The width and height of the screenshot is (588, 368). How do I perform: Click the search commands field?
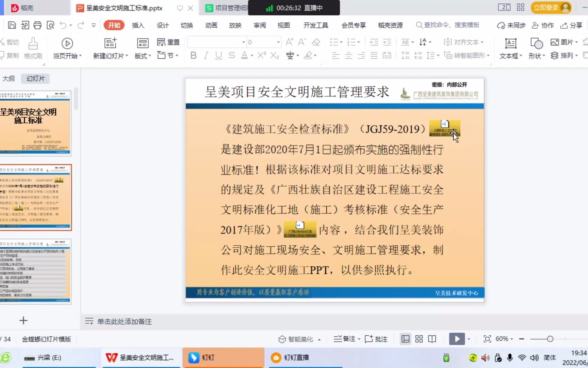tap(448, 25)
